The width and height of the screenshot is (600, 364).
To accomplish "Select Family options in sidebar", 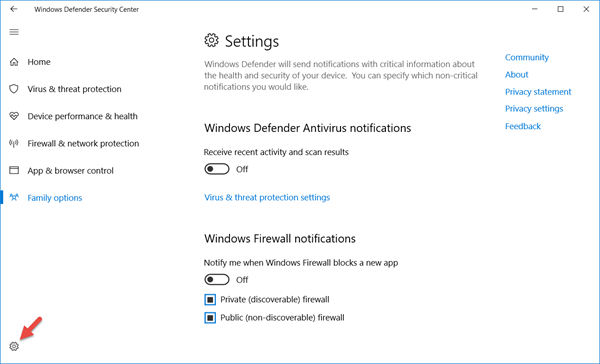I will pos(55,198).
